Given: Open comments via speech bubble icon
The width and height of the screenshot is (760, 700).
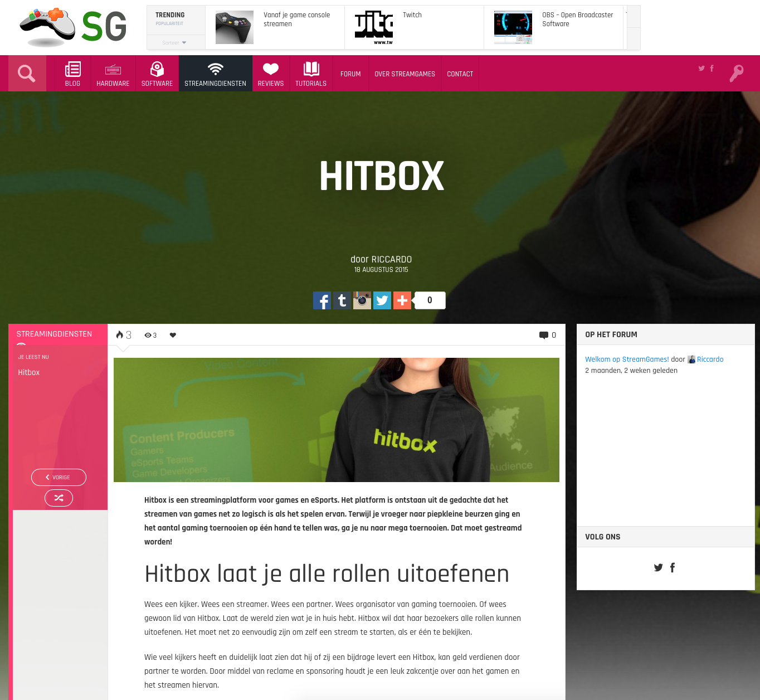Looking at the screenshot, I should coord(544,335).
